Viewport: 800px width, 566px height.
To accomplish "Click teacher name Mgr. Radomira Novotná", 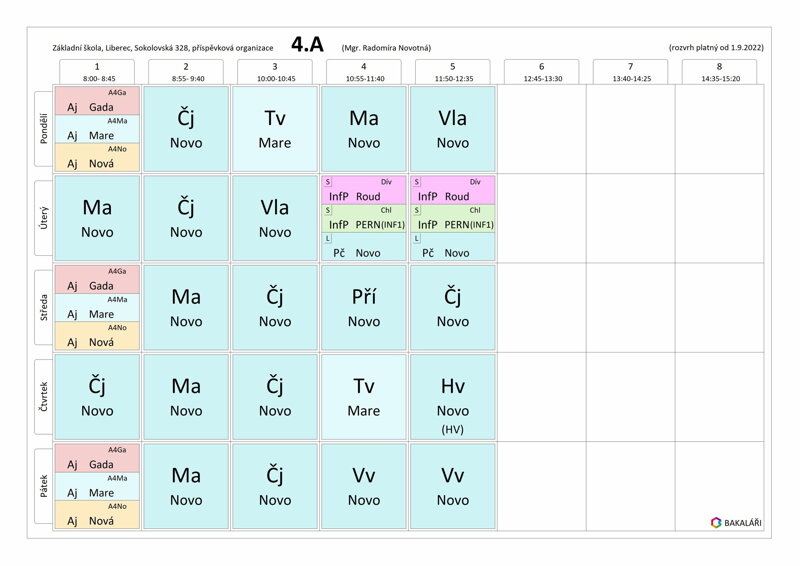I will (x=386, y=48).
